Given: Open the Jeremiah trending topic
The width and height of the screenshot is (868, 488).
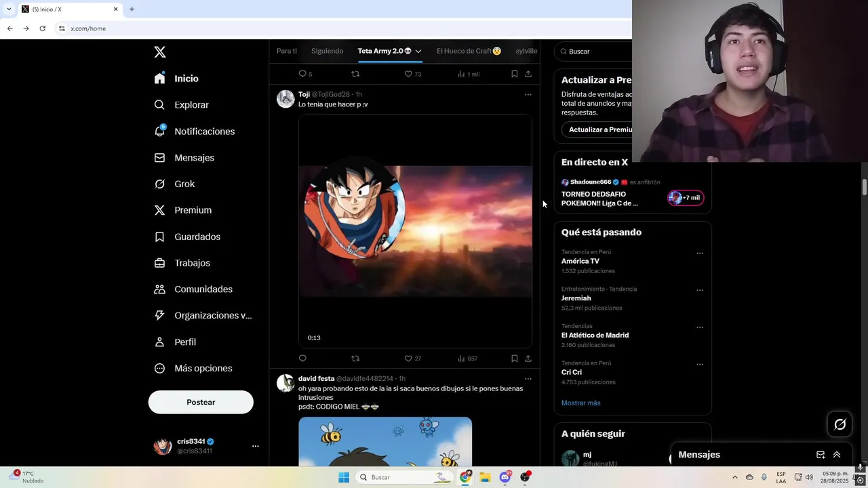Looking at the screenshot, I should pyautogui.click(x=576, y=298).
